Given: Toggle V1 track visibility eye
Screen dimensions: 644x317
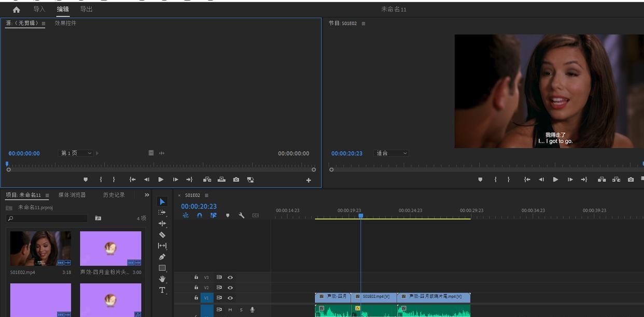Looking at the screenshot, I should 230,298.
